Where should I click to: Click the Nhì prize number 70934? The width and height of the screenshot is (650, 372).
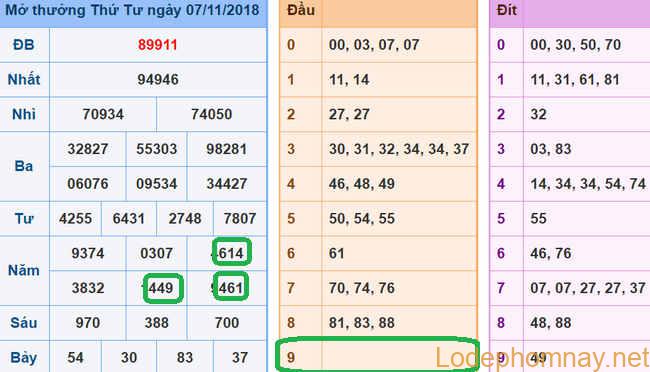point(103,114)
